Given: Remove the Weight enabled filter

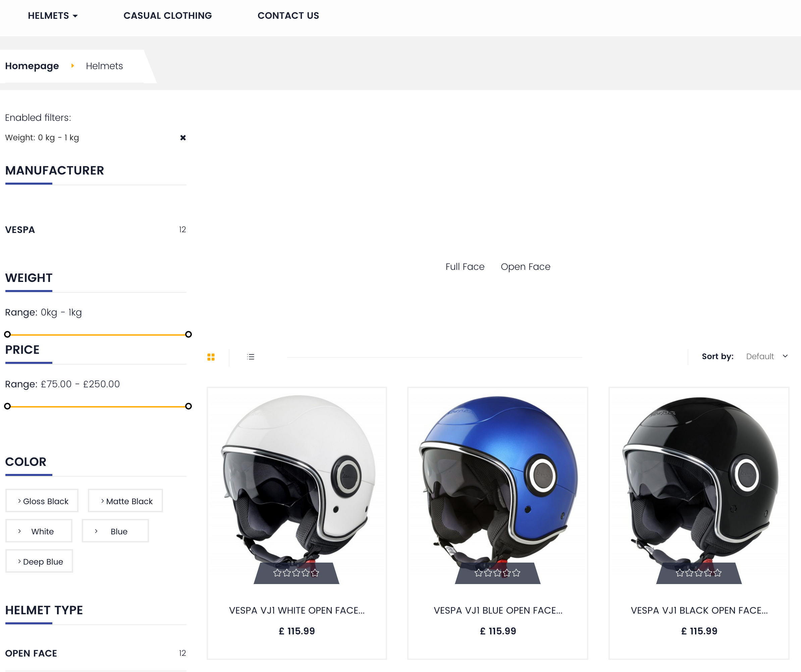Looking at the screenshot, I should click(183, 138).
